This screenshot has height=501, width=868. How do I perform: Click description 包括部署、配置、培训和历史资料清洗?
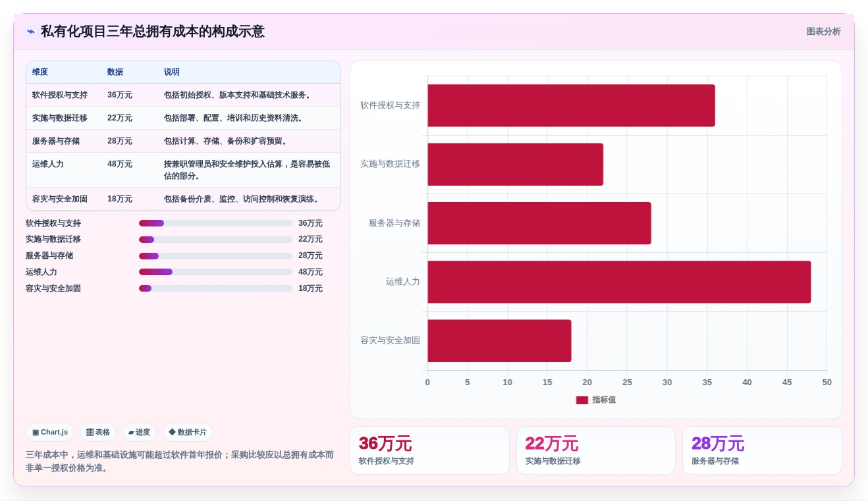pos(235,118)
